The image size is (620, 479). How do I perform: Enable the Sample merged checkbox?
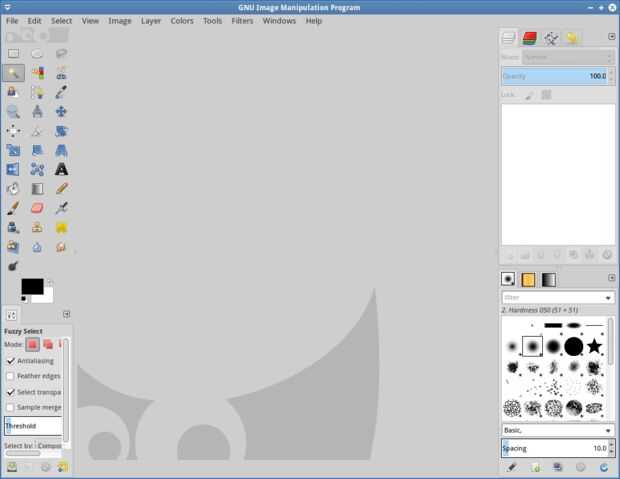point(11,407)
